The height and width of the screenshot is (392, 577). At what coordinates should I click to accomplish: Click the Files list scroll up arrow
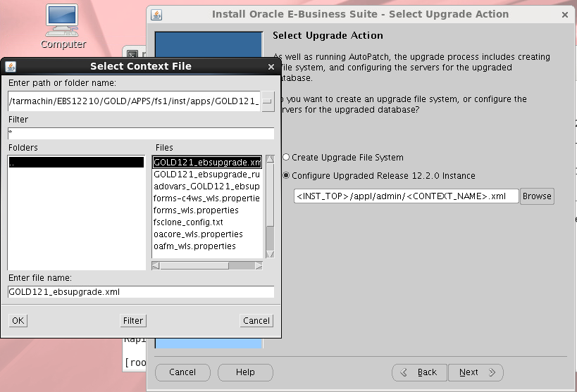pos(270,159)
